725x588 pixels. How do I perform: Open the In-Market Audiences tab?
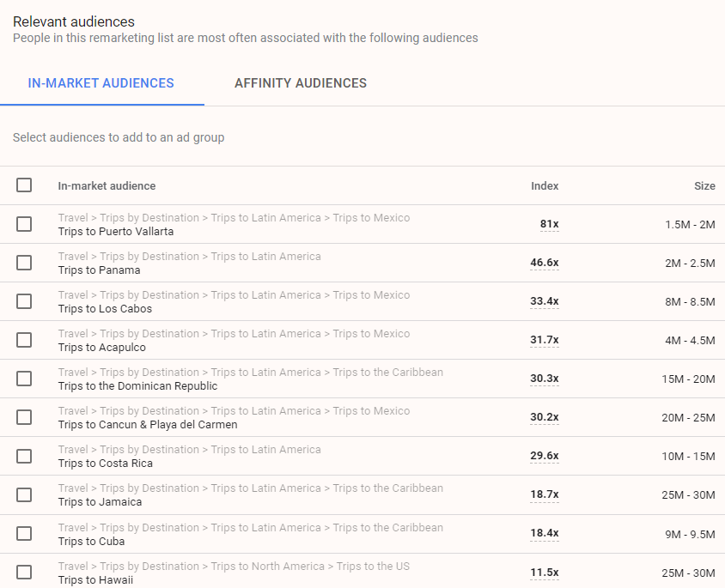click(x=101, y=83)
